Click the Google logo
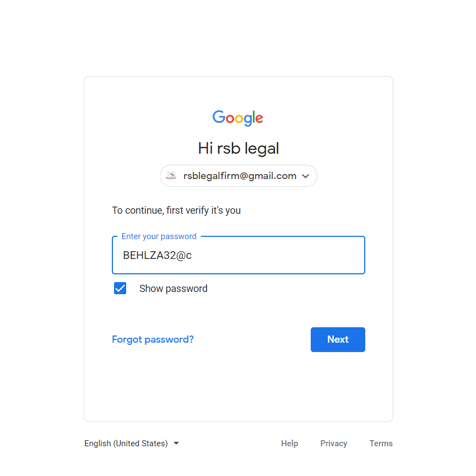Image resolution: width=476 pixels, height=476 pixels. [238, 118]
